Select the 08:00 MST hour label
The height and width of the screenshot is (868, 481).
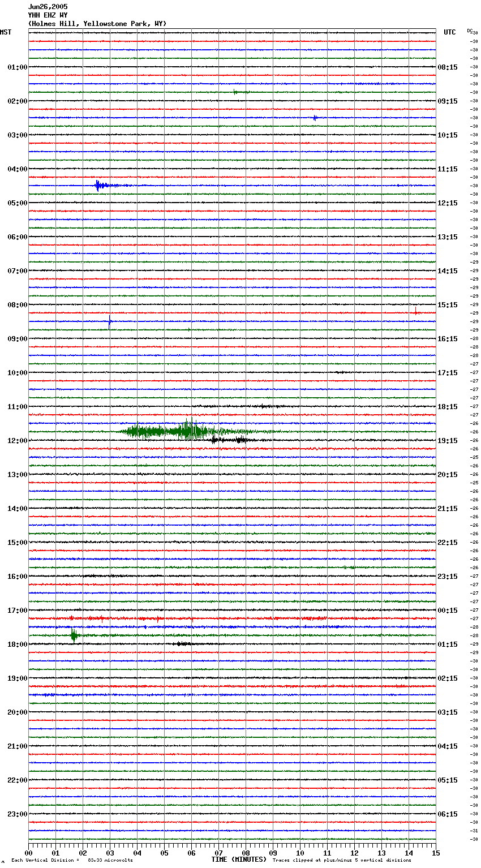17,305
